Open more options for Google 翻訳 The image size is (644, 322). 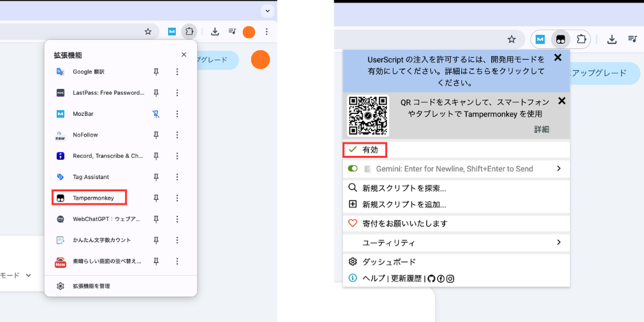(x=177, y=72)
